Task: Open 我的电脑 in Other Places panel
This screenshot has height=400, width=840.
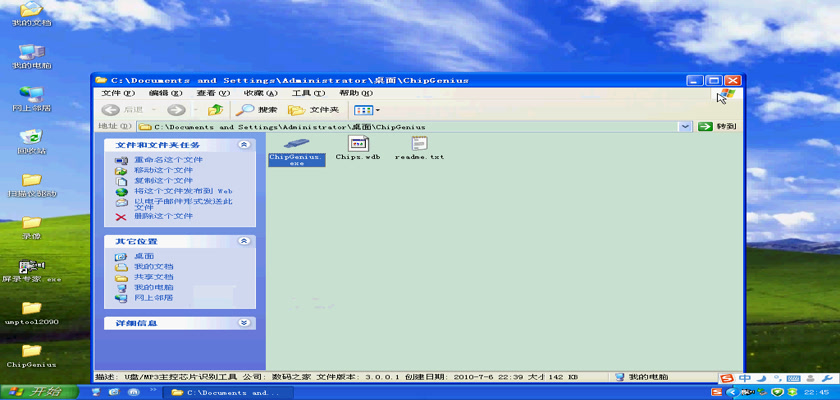Action: (x=154, y=287)
